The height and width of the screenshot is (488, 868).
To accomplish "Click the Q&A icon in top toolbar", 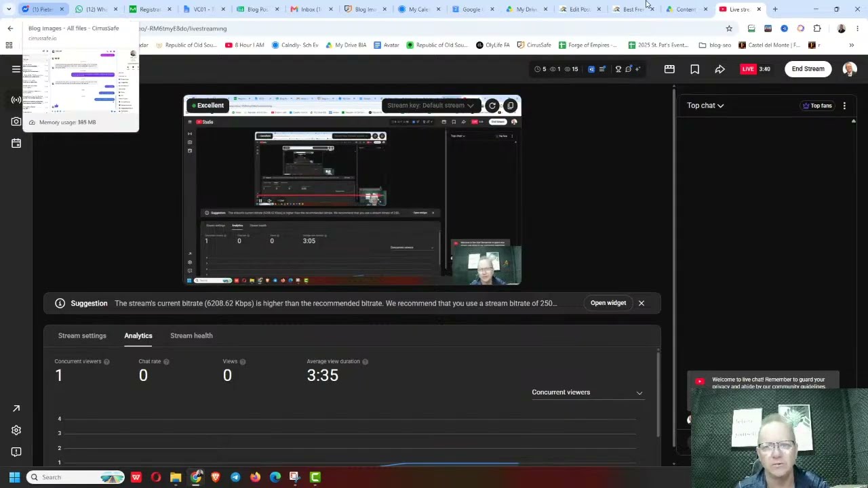I will pyautogui.click(x=591, y=68).
